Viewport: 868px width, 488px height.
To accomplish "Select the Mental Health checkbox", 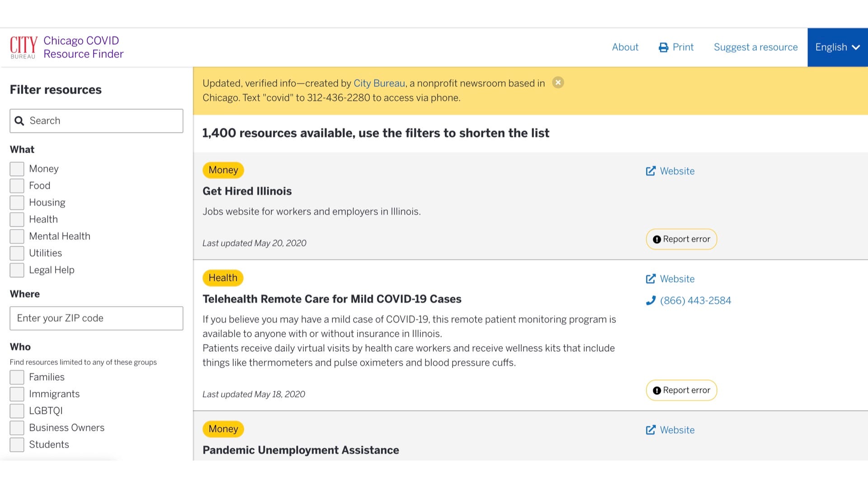I will [17, 236].
